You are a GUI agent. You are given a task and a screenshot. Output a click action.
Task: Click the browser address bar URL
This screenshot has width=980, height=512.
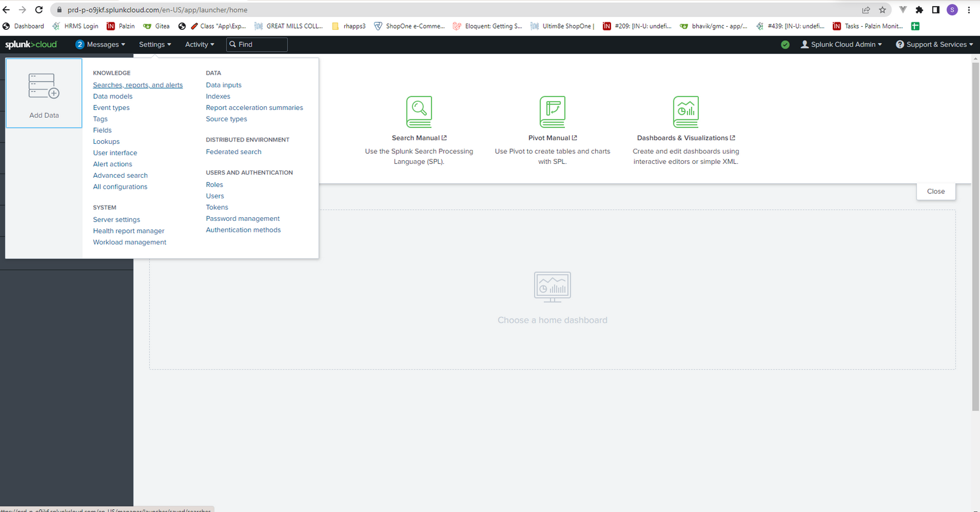(x=158, y=10)
